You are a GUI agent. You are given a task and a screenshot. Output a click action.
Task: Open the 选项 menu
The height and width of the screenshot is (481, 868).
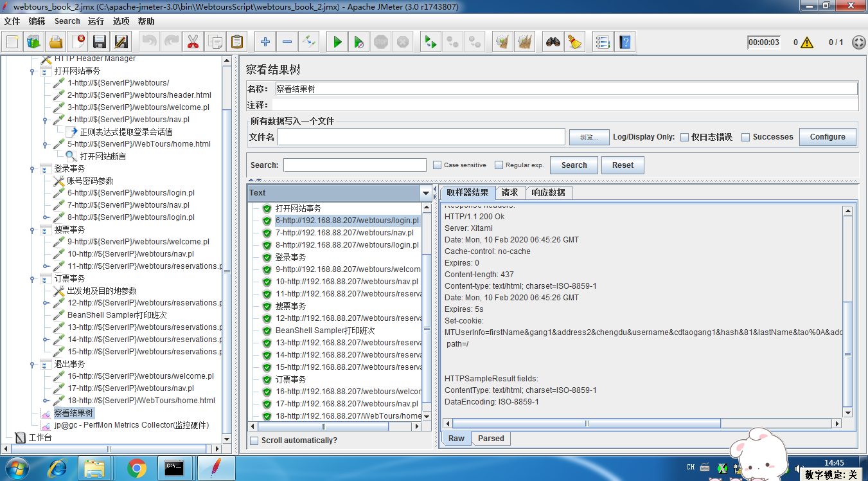pyautogui.click(x=121, y=21)
